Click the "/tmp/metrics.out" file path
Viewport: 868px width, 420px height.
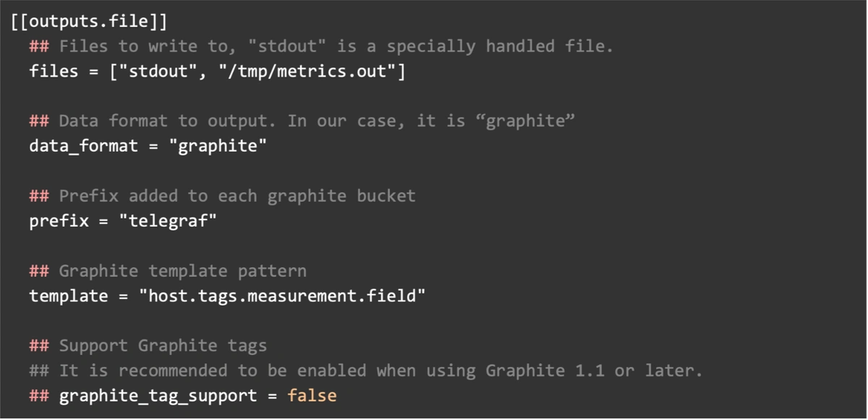tap(307, 72)
